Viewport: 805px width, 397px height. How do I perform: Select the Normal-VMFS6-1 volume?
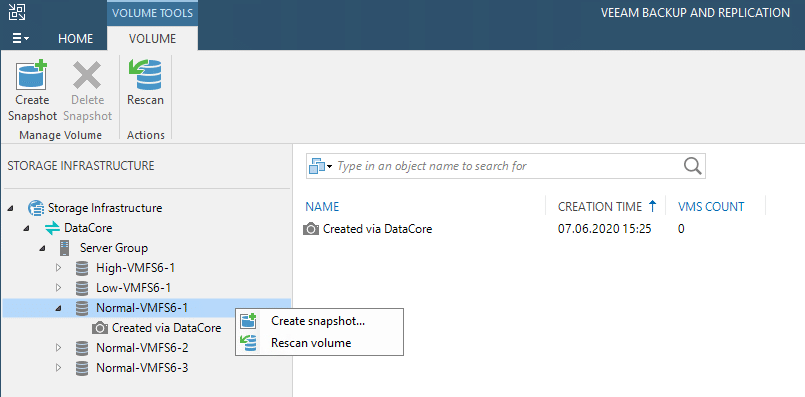pyautogui.click(x=142, y=308)
